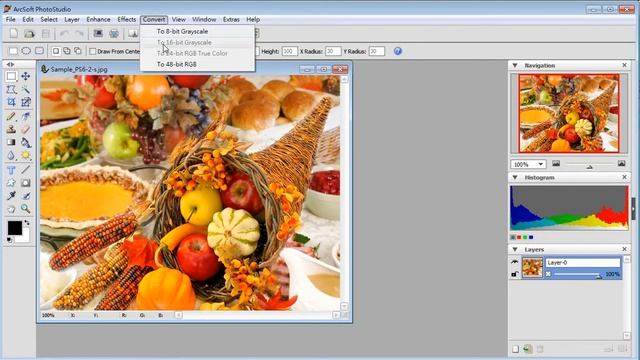The image size is (640, 360).
Task: Select the star Shape tool
Action: pyautogui.click(x=11, y=182)
